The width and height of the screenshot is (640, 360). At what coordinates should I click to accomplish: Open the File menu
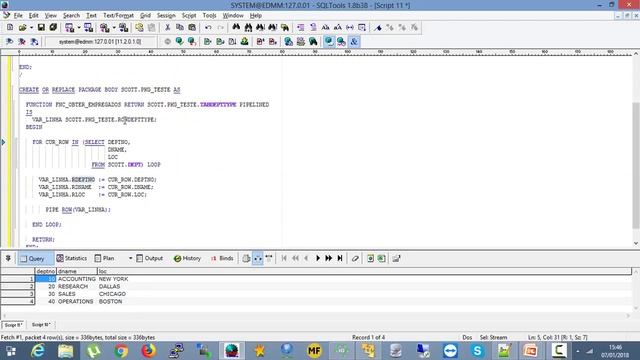[18, 16]
